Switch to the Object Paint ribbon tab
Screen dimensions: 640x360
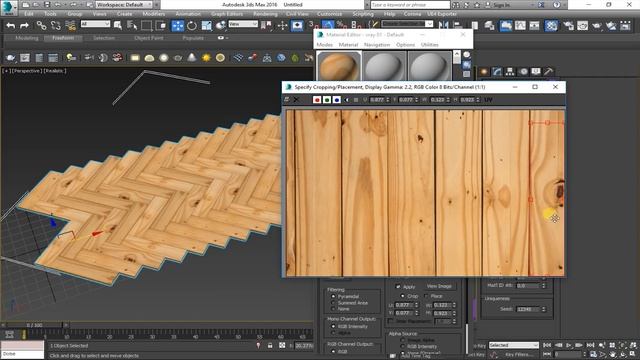149,38
